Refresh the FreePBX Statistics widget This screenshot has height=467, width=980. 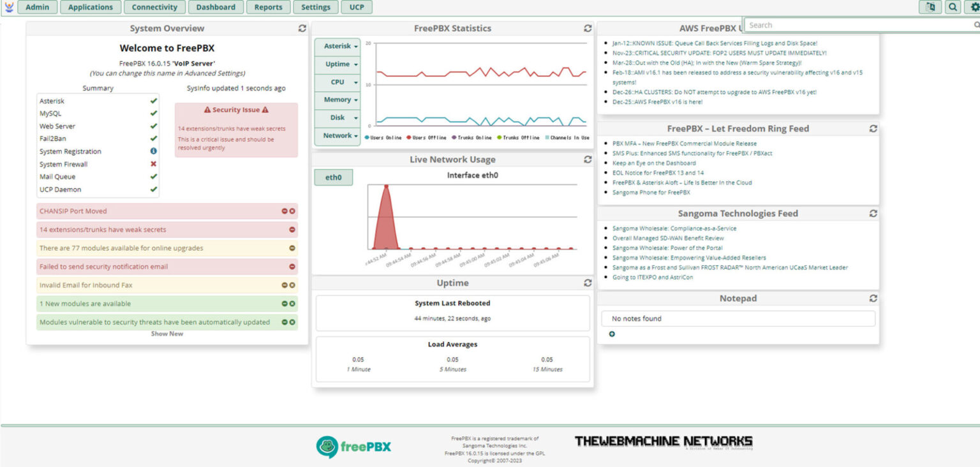pos(587,28)
